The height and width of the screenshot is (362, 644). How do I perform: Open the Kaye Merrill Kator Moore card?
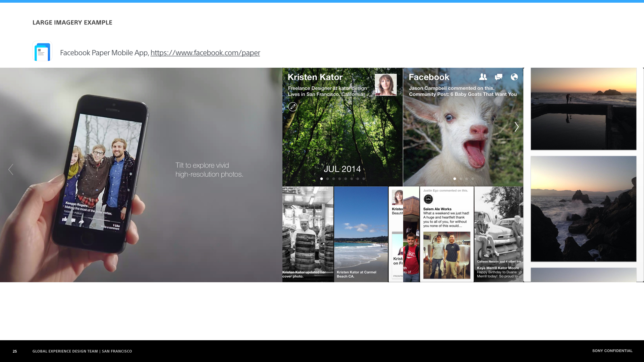pyautogui.click(x=499, y=234)
